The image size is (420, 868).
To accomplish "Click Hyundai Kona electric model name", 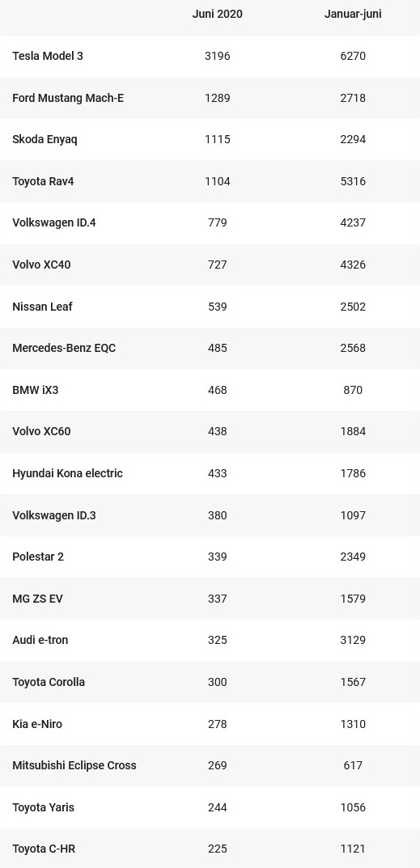I will [68, 474].
